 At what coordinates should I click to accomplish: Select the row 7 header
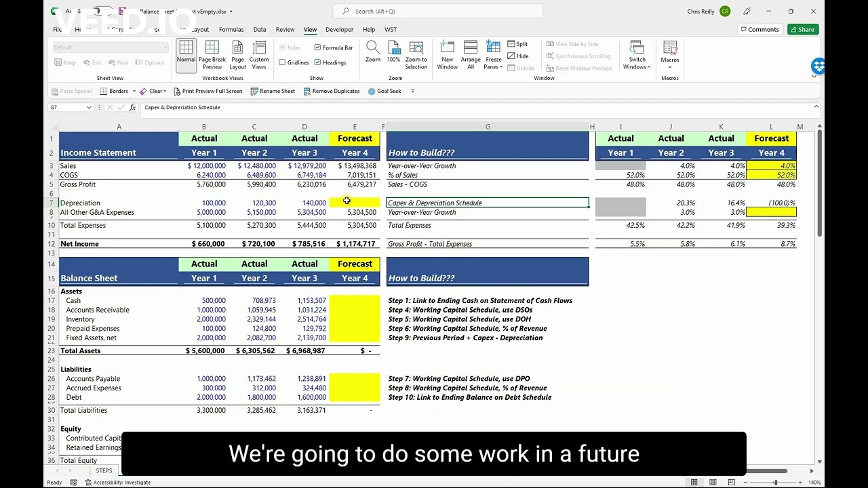52,203
